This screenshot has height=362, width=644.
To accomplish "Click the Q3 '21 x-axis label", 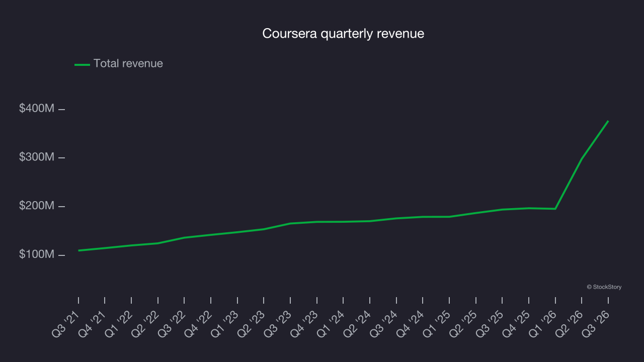I will coord(66,323).
